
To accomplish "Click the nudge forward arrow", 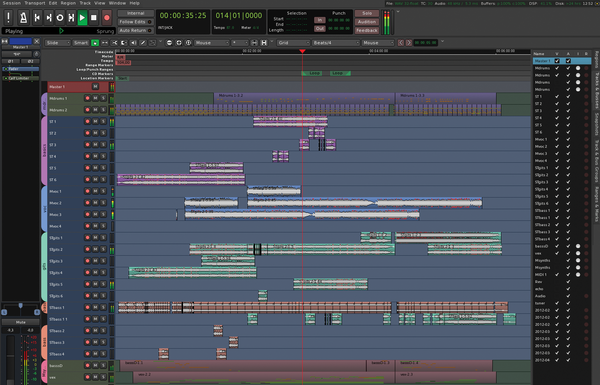I will click(x=409, y=43).
